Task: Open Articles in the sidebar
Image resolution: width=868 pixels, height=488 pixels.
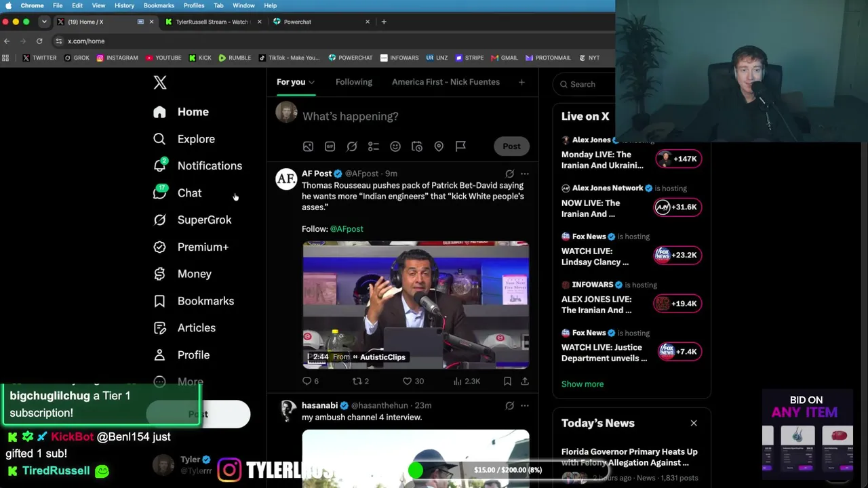Action: (x=184, y=328)
